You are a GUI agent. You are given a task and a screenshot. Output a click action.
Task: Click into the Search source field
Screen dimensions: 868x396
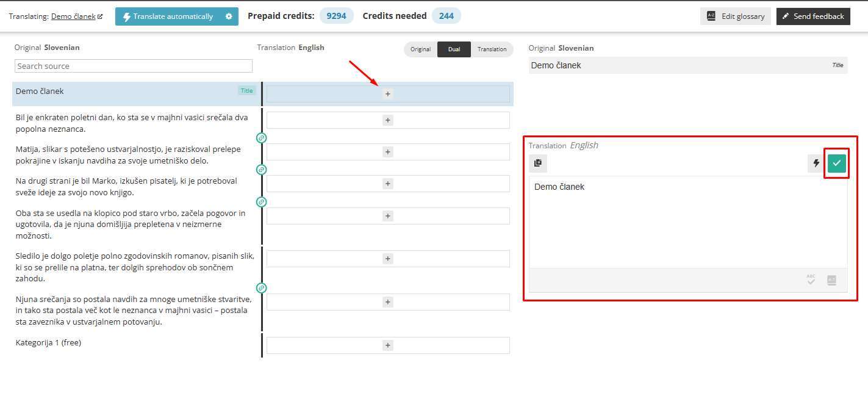tap(134, 66)
